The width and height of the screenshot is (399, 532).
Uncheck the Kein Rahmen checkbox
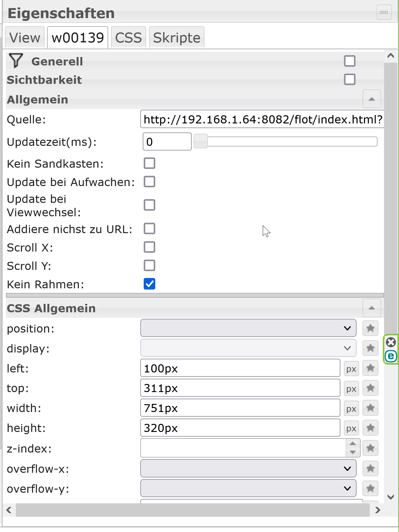click(x=150, y=284)
